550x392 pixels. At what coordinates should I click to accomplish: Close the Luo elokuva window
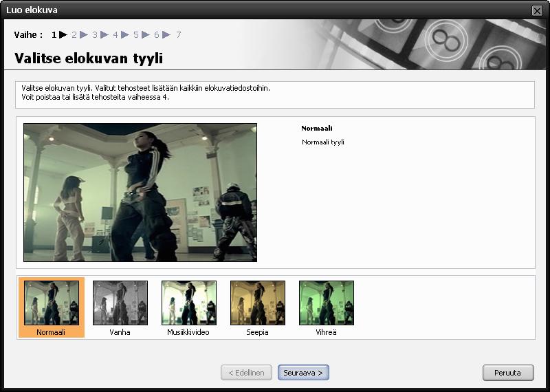click(537, 10)
